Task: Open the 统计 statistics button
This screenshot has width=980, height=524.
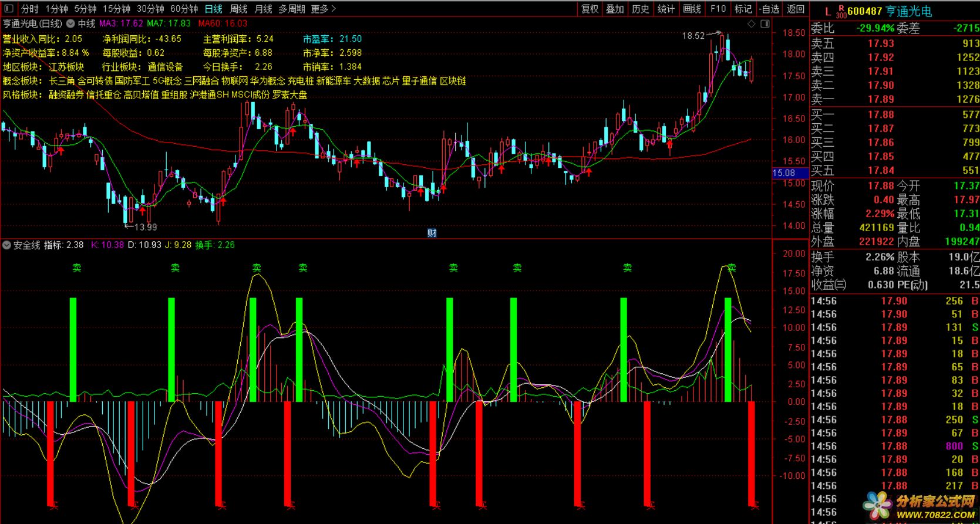Action: (x=666, y=9)
